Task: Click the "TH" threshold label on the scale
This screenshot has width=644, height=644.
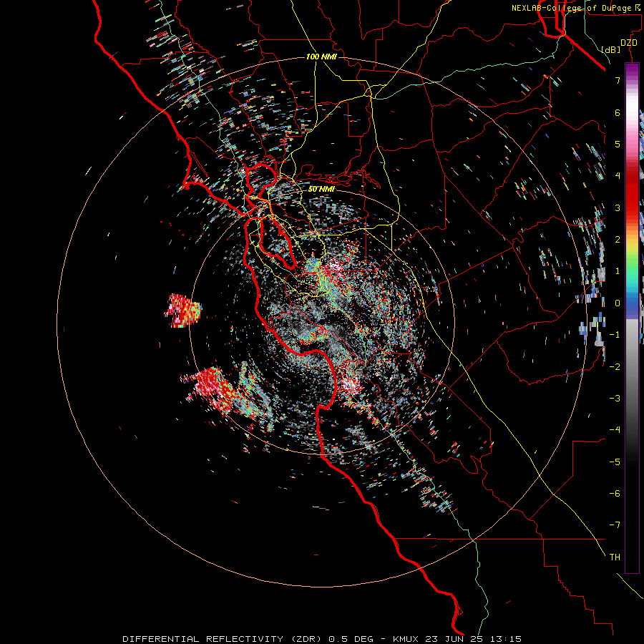Action: 615,557
